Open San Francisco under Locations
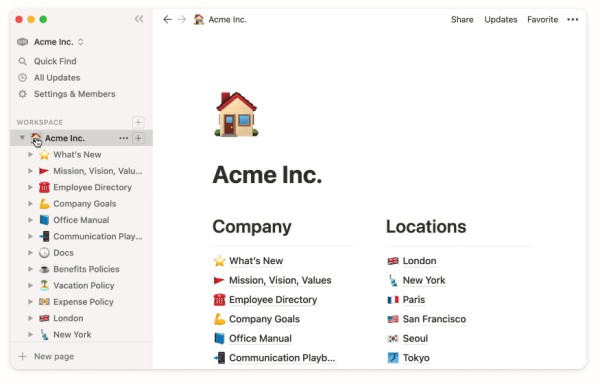This screenshot has height=384, width=600. [434, 319]
